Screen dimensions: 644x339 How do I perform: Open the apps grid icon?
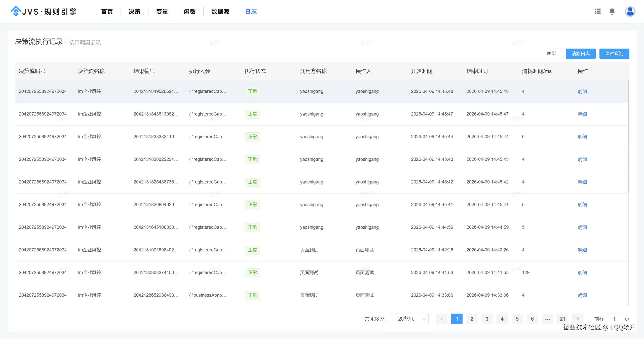point(597,12)
